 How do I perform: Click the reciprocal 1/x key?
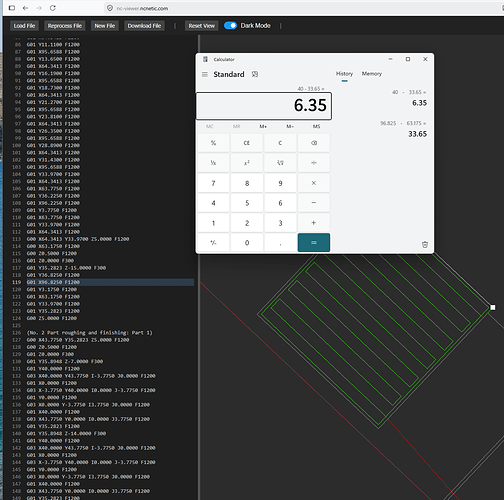tap(213, 163)
